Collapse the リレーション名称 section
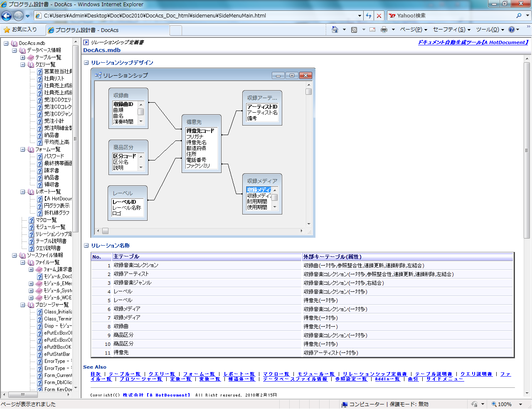 click(x=86, y=246)
